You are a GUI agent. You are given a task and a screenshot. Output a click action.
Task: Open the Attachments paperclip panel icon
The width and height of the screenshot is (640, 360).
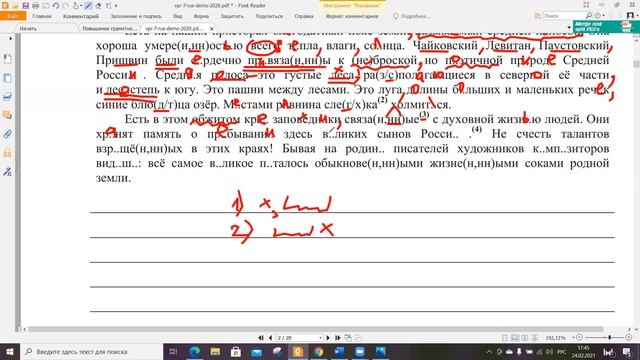pos(7,134)
